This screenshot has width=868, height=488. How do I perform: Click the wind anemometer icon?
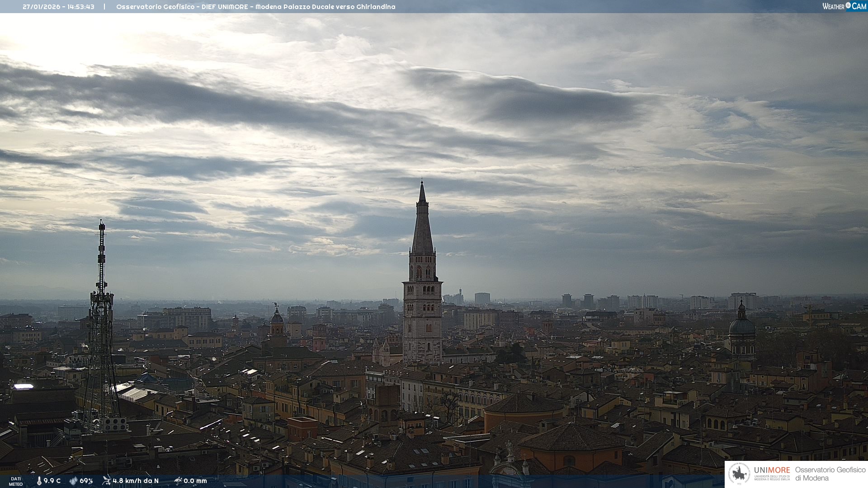point(106,480)
